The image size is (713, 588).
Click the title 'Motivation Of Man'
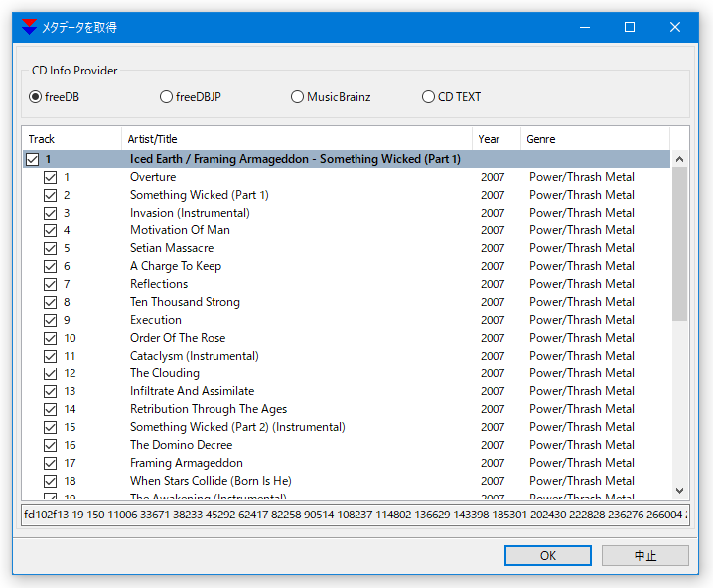(180, 230)
